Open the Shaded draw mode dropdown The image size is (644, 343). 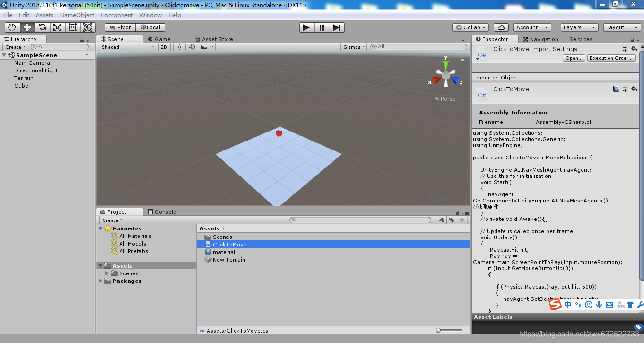(x=127, y=47)
